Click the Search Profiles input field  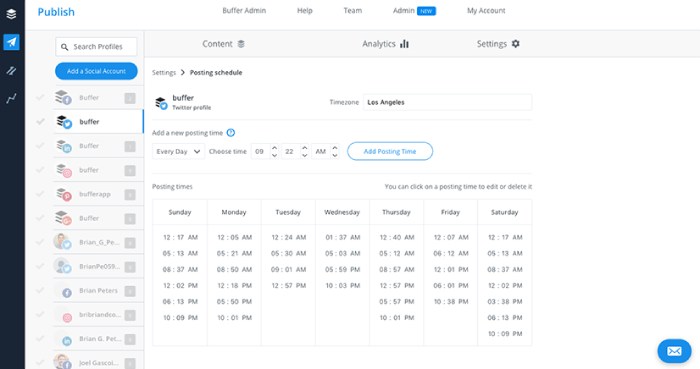(96, 47)
